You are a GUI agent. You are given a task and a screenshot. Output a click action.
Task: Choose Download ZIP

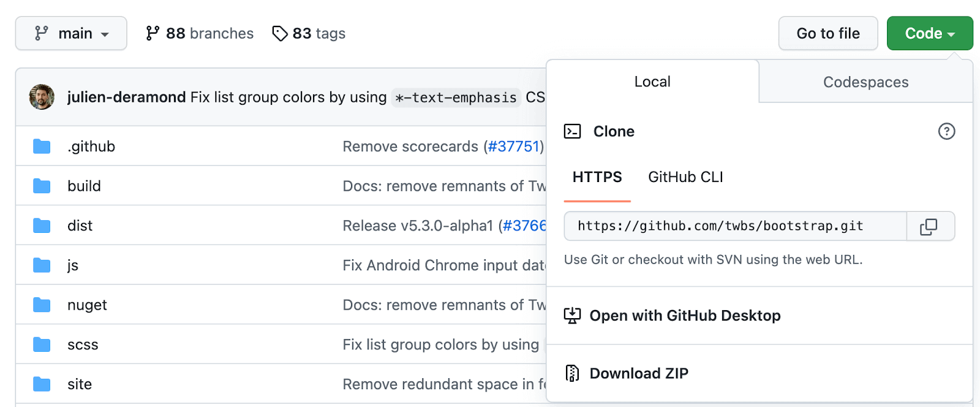pyautogui.click(x=638, y=373)
